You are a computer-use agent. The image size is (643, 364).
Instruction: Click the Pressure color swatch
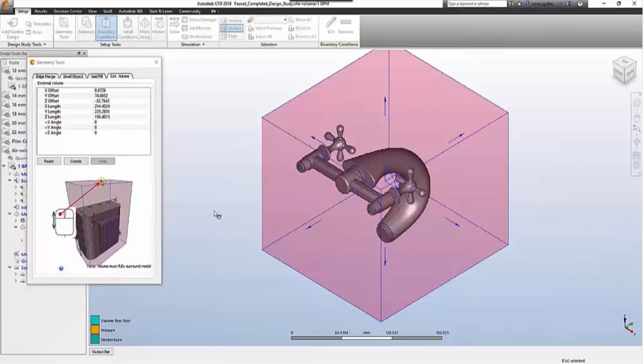point(95,329)
